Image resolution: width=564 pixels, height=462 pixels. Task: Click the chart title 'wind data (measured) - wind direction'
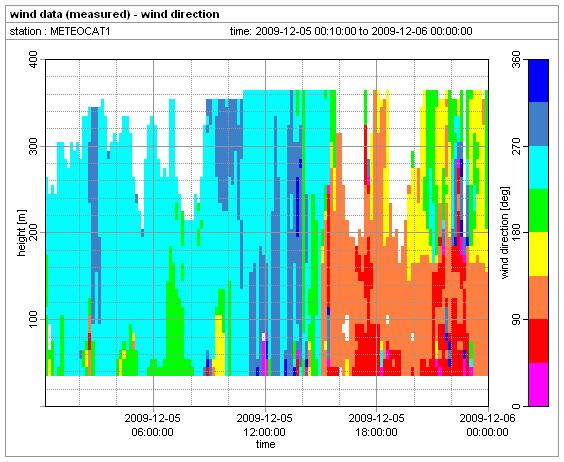click(114, 14)
